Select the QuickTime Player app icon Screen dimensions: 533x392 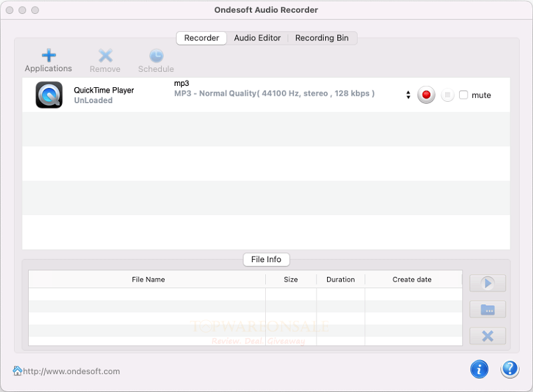tap(49, 95)
